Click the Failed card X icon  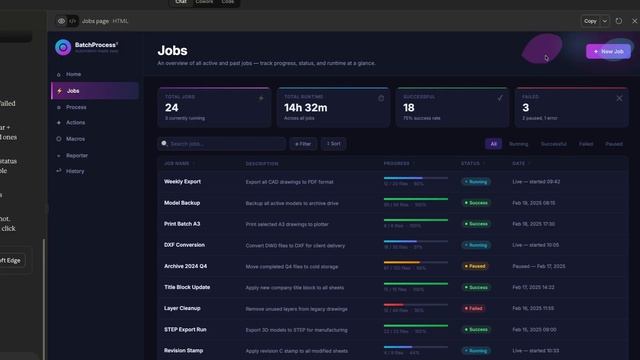pyautogui.click(x=619, y=98)
